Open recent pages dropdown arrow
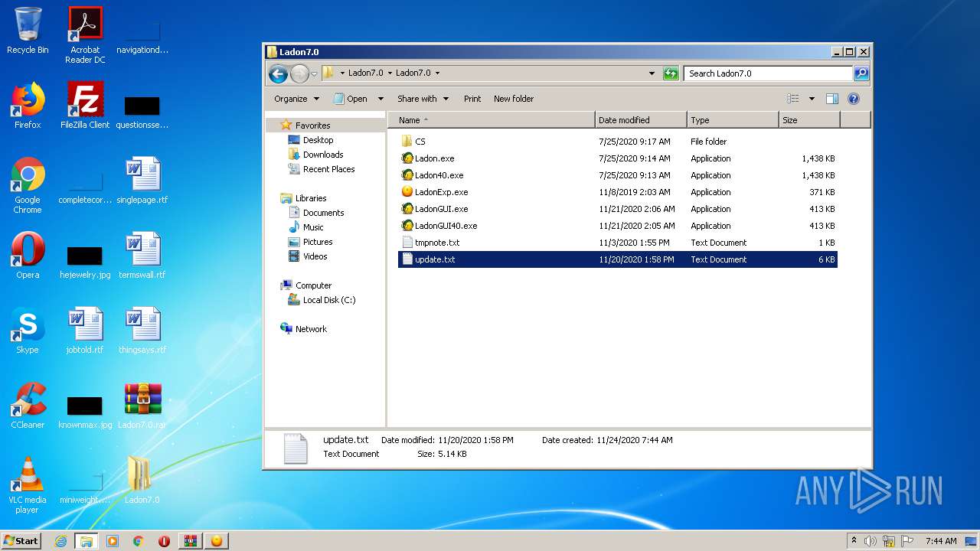 (314, 74)
